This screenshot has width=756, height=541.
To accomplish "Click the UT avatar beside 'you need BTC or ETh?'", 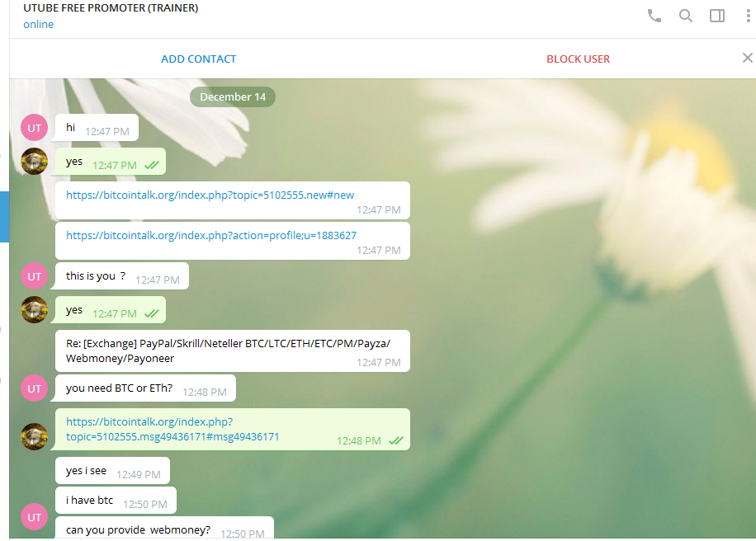I will click(x=34, y=388).
